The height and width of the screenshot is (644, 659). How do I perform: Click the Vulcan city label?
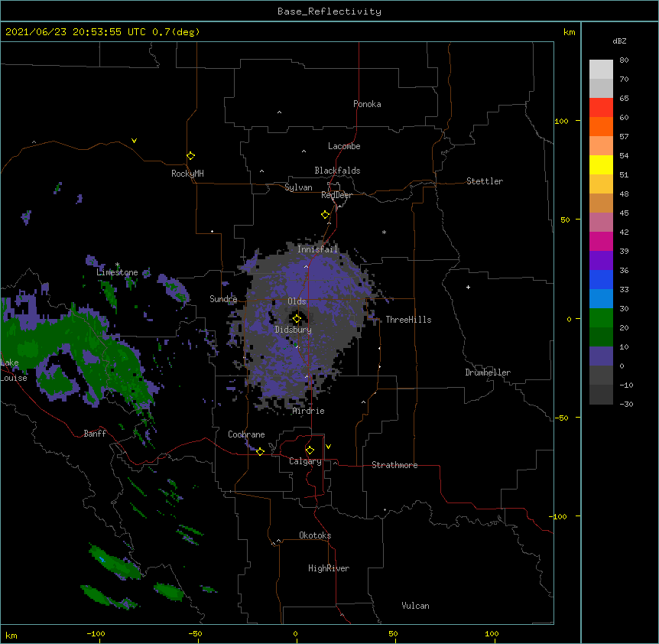pyautogui.click(x=415, y=606)
